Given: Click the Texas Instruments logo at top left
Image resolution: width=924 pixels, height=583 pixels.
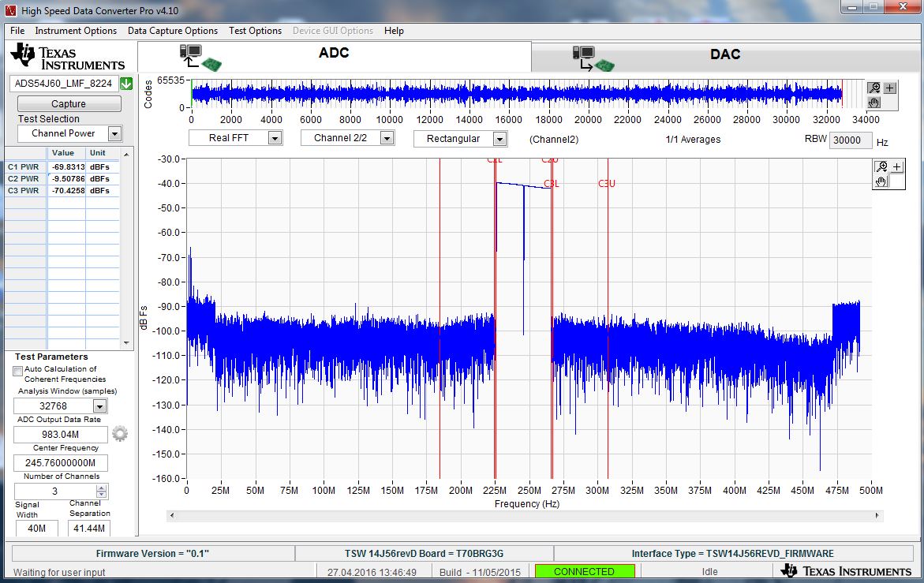Looking at the screenshot, I should 68,57.
